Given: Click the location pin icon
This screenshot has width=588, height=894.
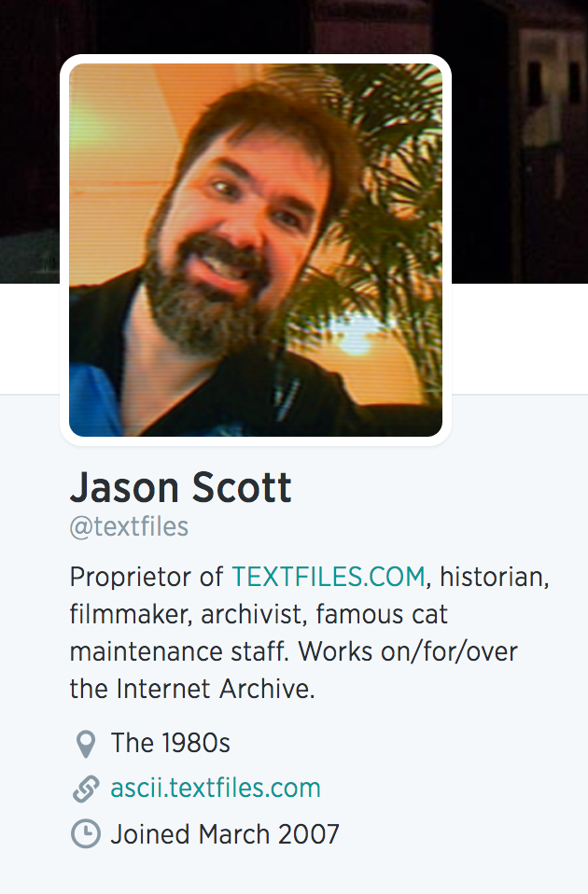Looking at the screenshot, I should pos(86,744).
